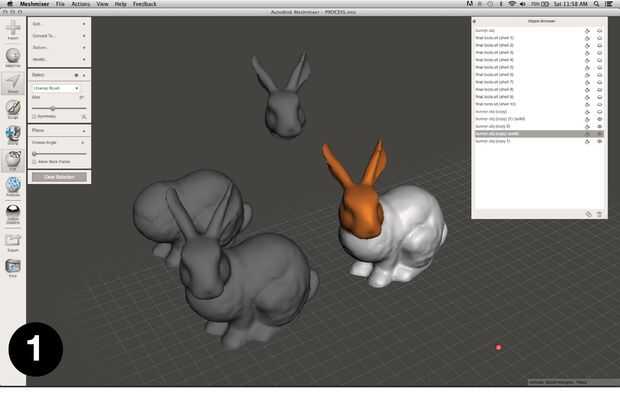Expand the Size options triangle
This screenshot has width=620, height=401.
coord(82,97)
